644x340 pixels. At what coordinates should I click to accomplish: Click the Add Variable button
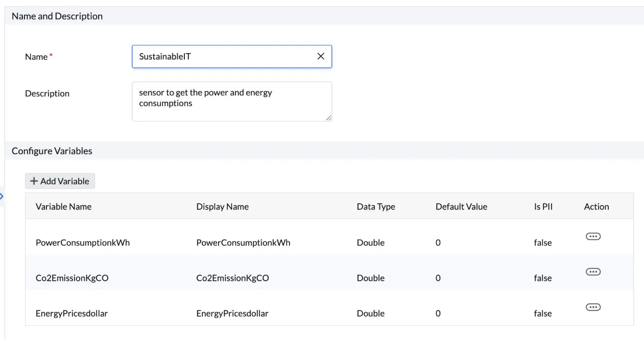point(60,181)
